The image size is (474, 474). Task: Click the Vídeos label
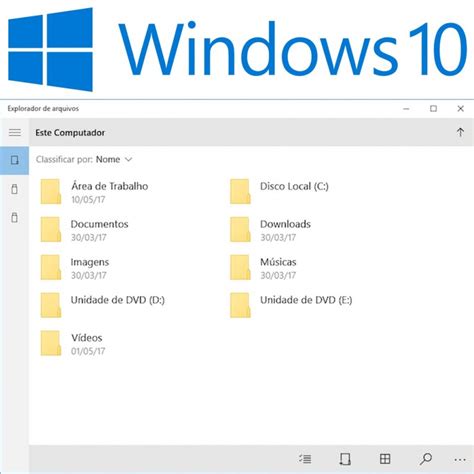87,337
